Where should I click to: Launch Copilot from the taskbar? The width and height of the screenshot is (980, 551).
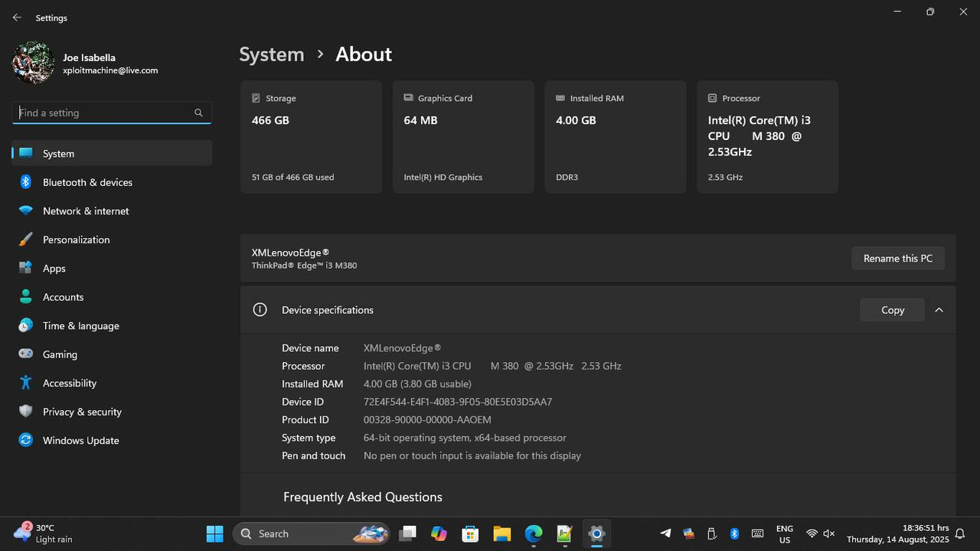[439, 533]
